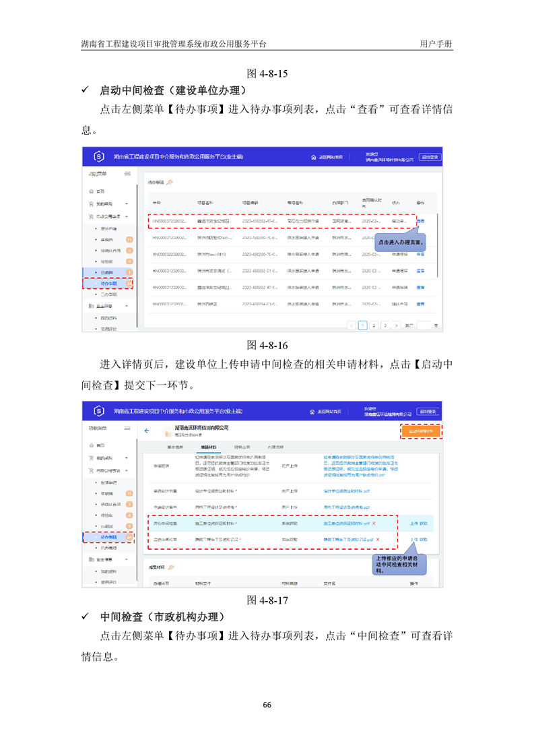Click 查看 in fifth table row, Figure 4-8-16

[420, 287]
